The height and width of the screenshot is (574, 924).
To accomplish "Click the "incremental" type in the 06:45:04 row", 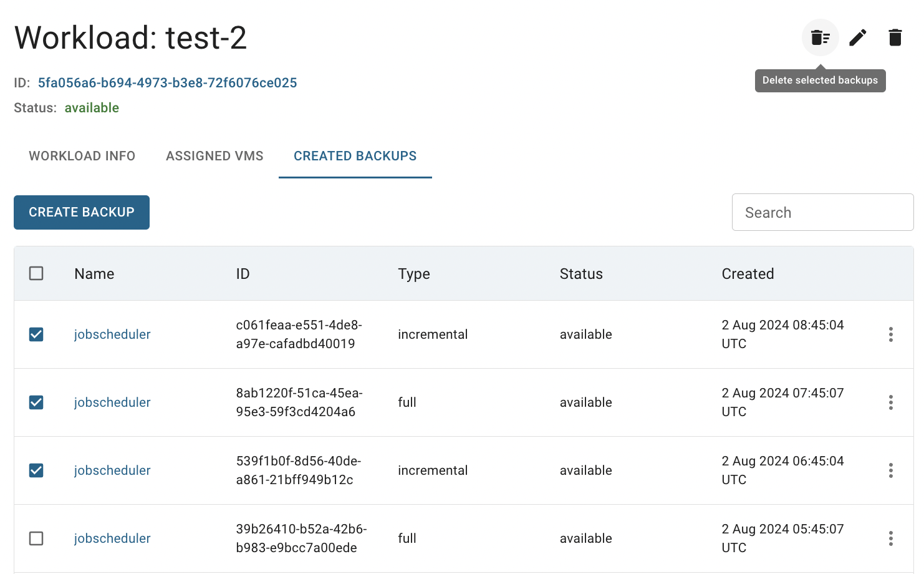I will [x=433, y=470].
